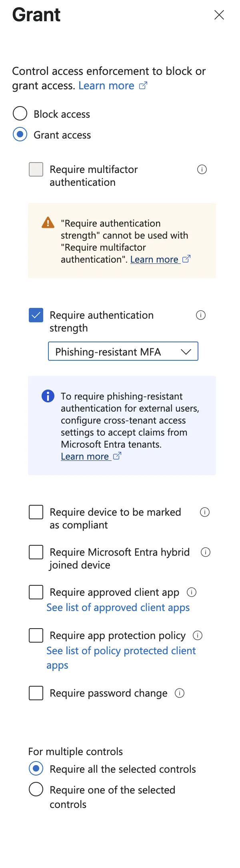Tick Require Microsoft Entra hybrid joined device
This screenshot has height=868, width=240.
tap(36, 553)
